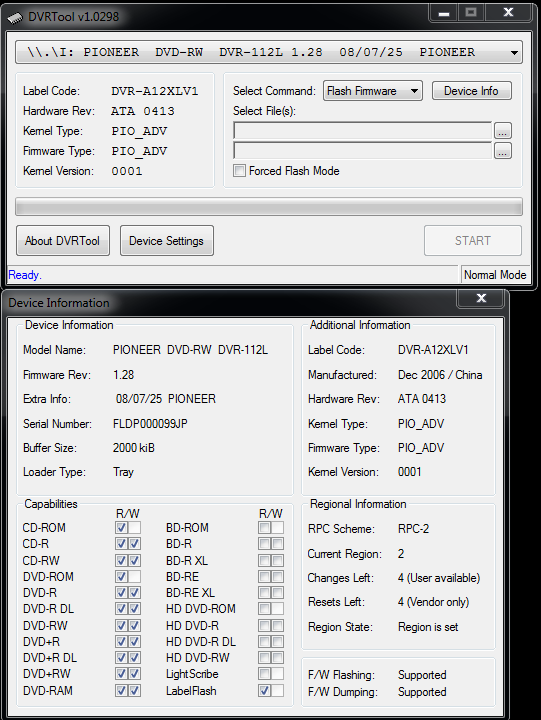Click Label Code DVR-A12XLV1 in main window

155,91
